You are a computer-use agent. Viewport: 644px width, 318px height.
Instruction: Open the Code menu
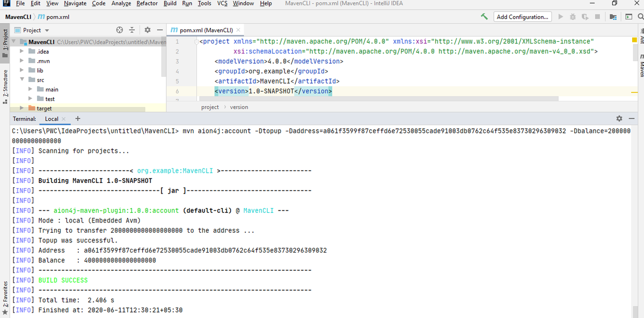click(x=98, y=4)
